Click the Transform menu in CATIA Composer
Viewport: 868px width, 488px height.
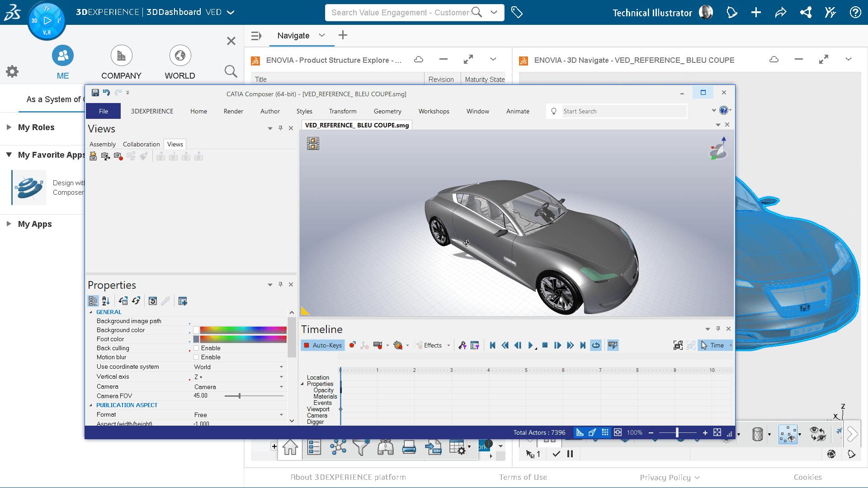[x=343, y=111]
